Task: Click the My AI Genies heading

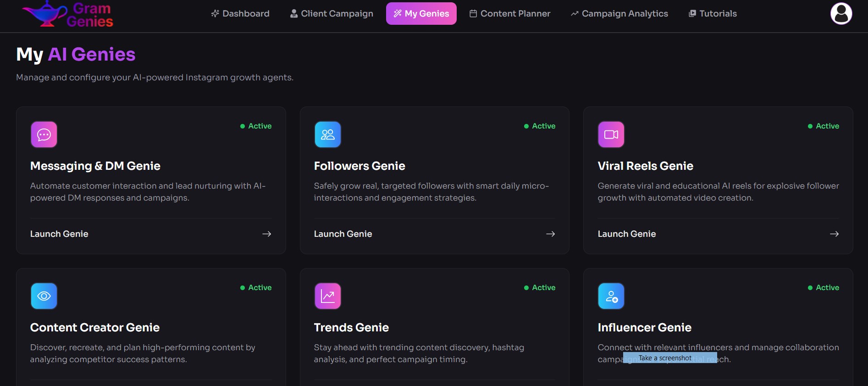Action: point(76,55)
